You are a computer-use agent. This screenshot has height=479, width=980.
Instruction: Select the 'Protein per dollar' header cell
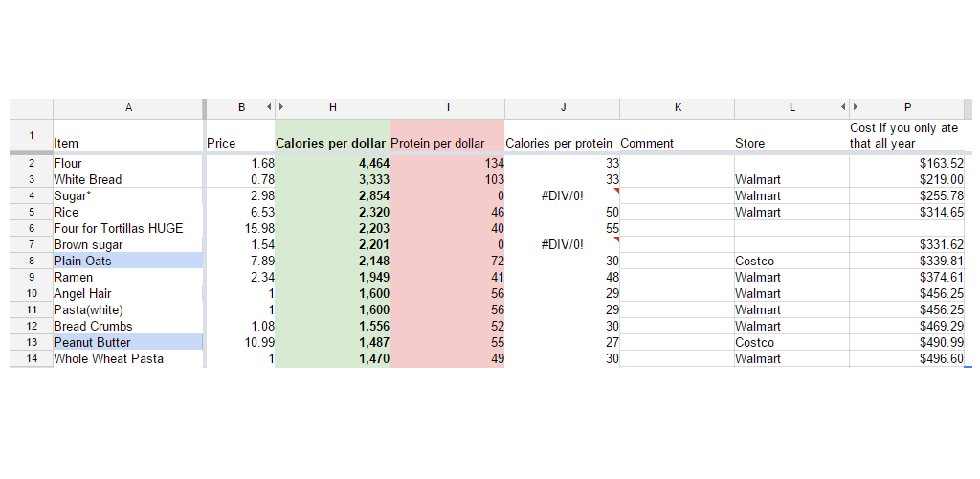[447, 143]
